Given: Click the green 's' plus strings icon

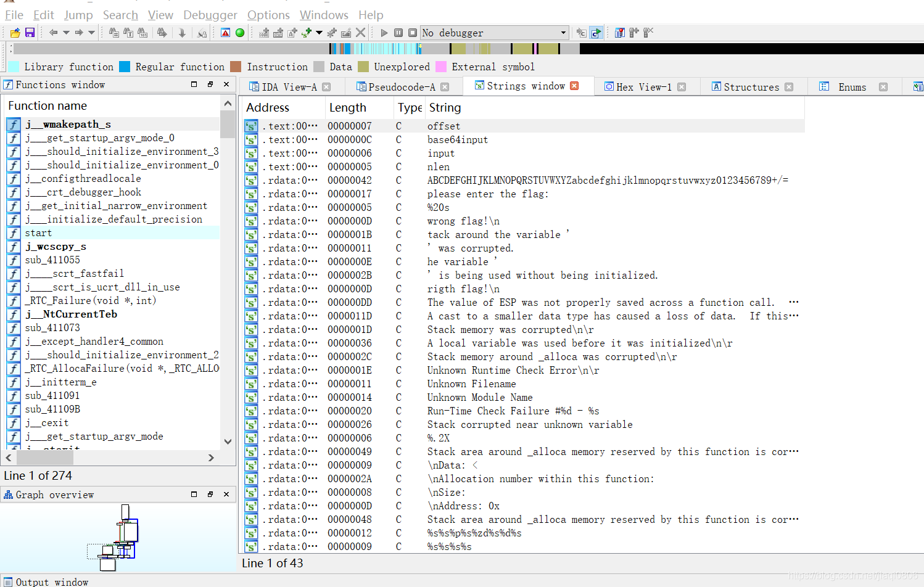Looking at the screenshot, I should (x=307, y=33).
